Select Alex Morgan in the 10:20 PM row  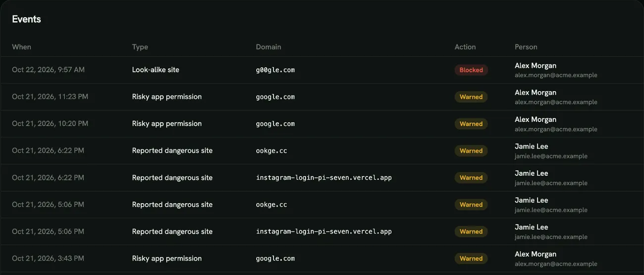(x=536, y=119)
